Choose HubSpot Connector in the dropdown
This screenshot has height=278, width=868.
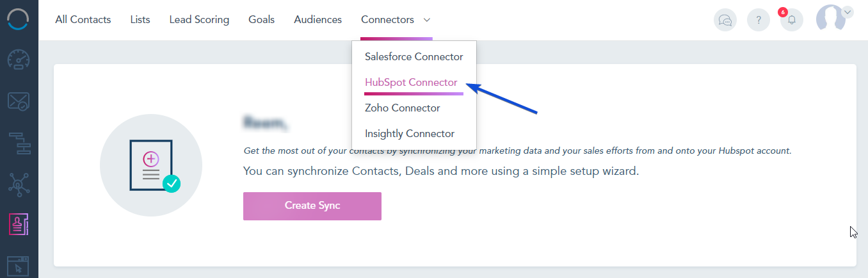[x=411, y=83]
